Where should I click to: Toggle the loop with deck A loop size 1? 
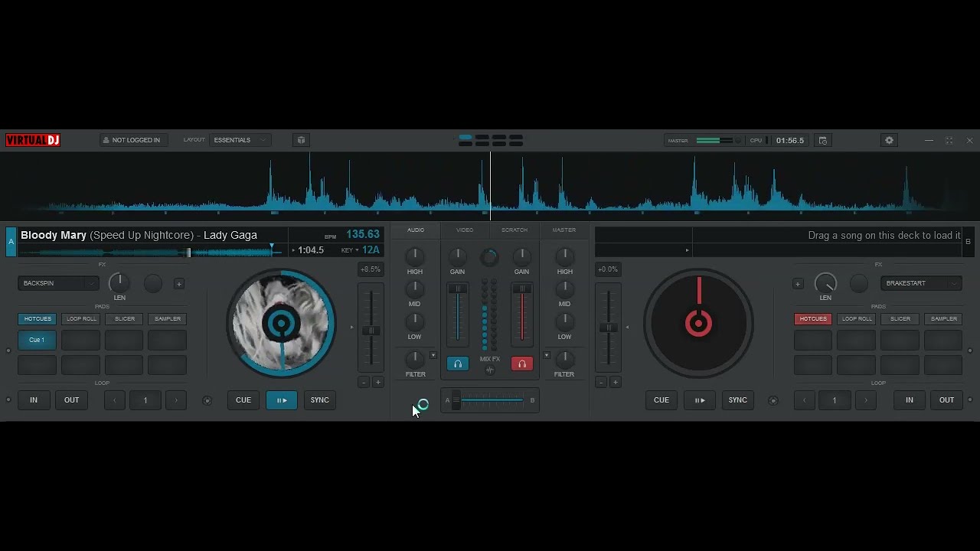click(x=145, y=400)
